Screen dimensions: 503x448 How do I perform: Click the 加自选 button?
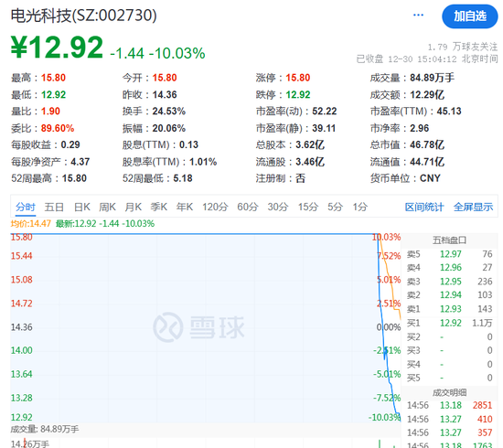point(470,16)
